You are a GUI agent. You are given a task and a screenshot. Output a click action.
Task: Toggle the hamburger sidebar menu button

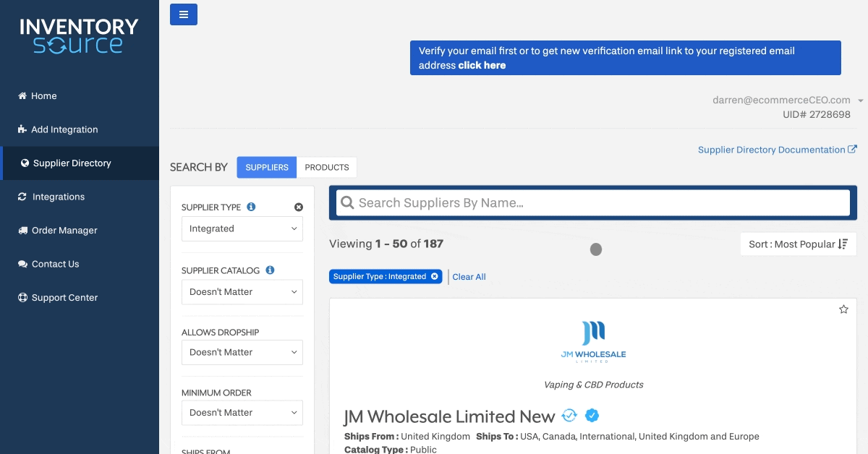click(x=184, y=14)
